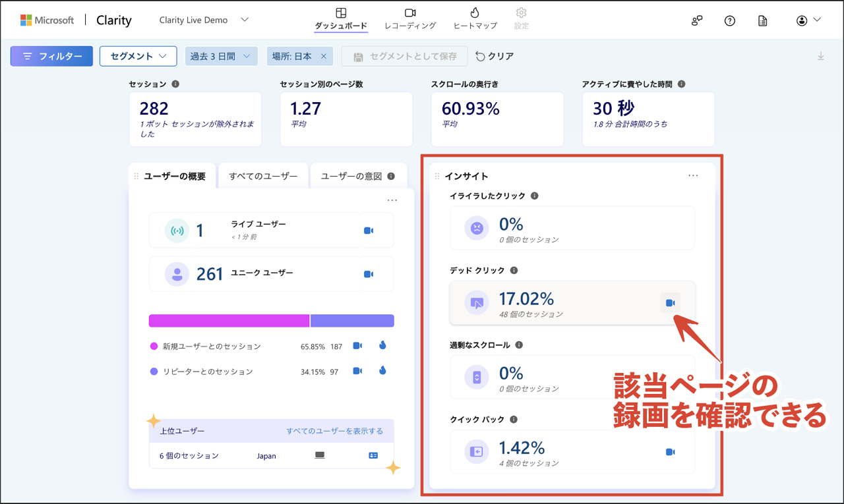Open the 過去 3 日間 date range dropdown
The width and height of the screenshot is (844, 504).
(221, 56)
